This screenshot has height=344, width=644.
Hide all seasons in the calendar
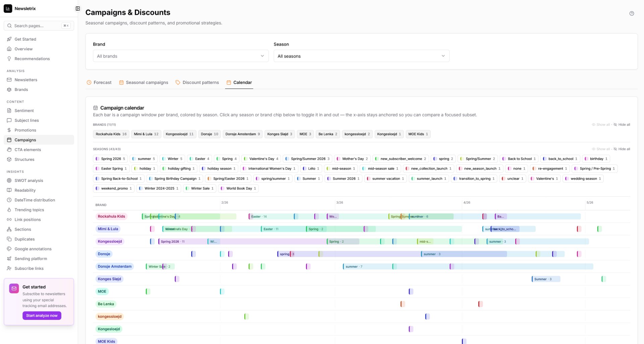[622, 149]
